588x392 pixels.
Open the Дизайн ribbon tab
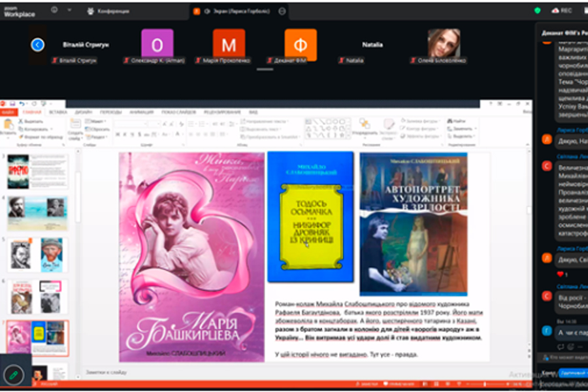tap(83, 112)
